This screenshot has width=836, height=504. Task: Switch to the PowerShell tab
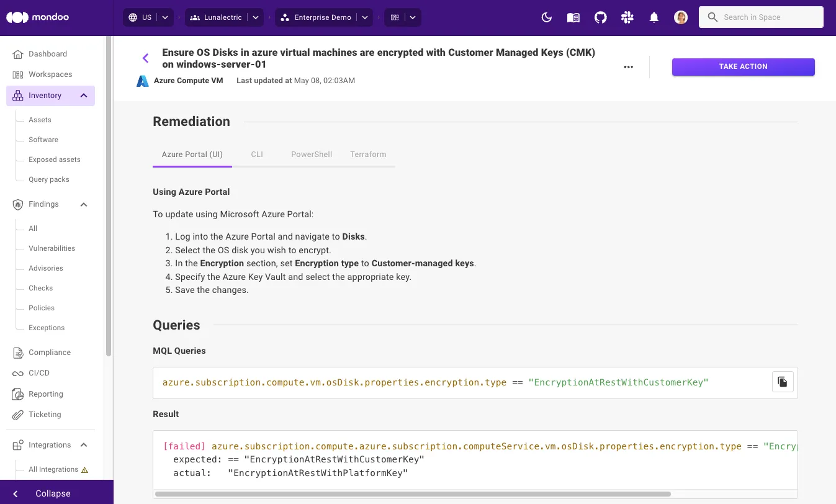pos(312,155)
